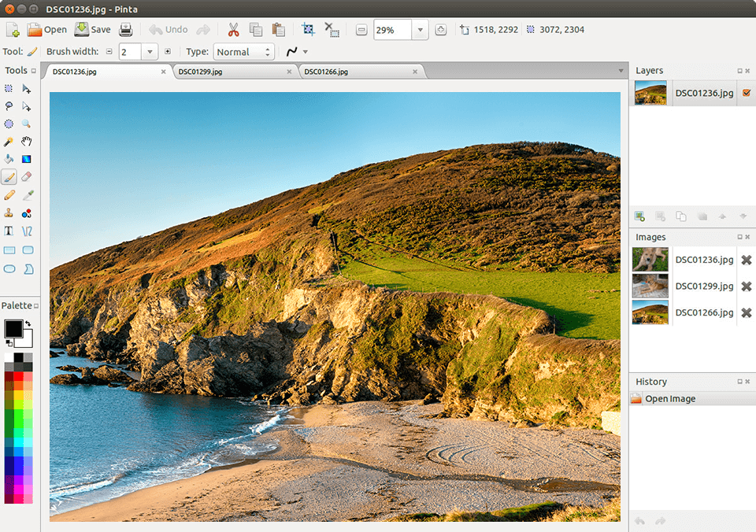
Task: Open the Color Picker tool
Action: pyautogui.click(x=28, y=194)
